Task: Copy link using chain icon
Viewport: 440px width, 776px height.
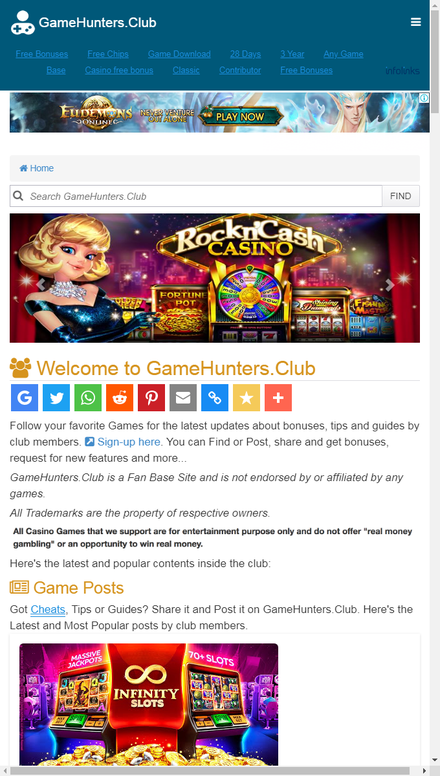Action: (214, 397)
